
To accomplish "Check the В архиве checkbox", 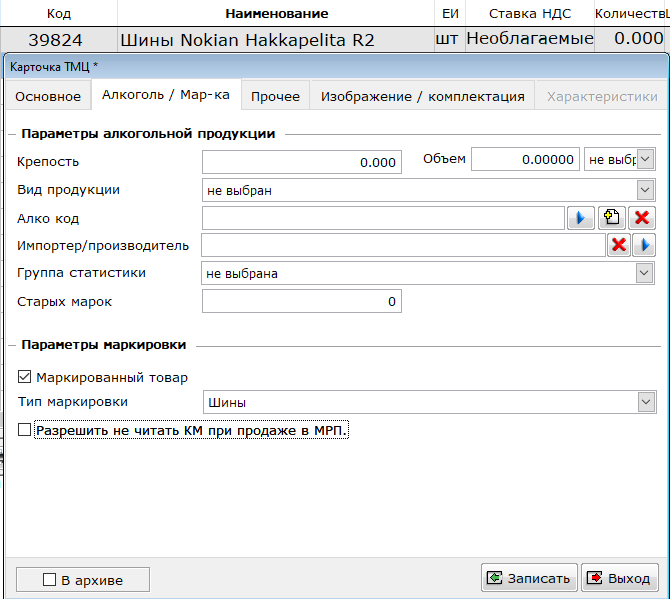I will coord(50,580).
